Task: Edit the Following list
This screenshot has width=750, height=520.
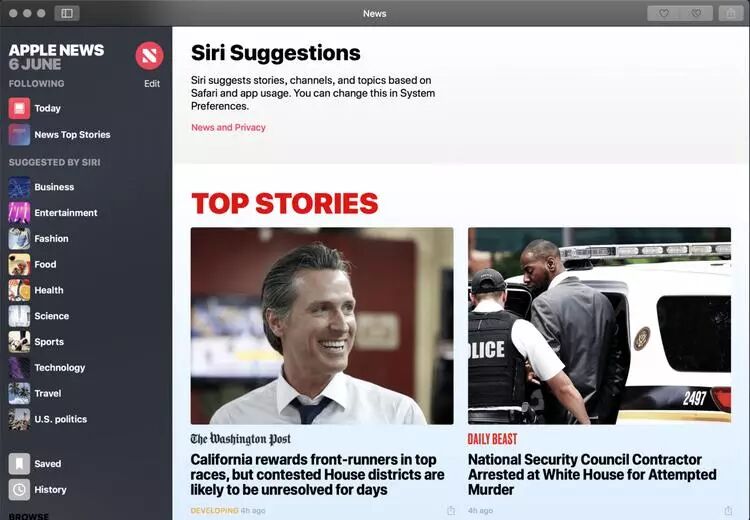Action: 152,84
